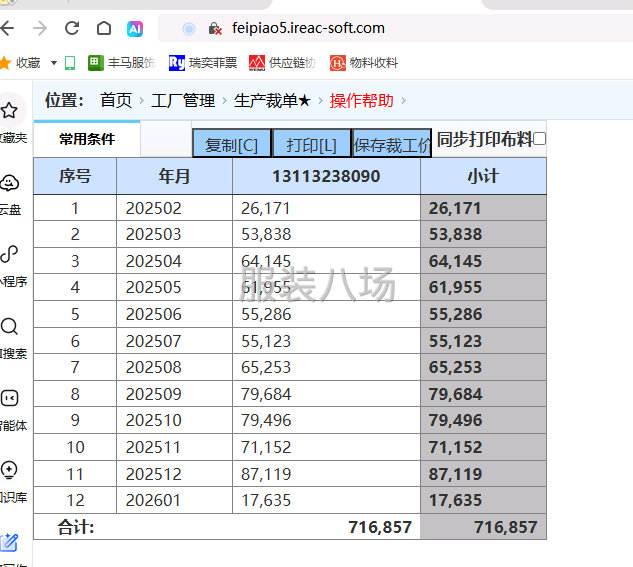This screenshot has height=567, width=633.
Task: Click the insecure site lock icon
Action: coord(215,29)
